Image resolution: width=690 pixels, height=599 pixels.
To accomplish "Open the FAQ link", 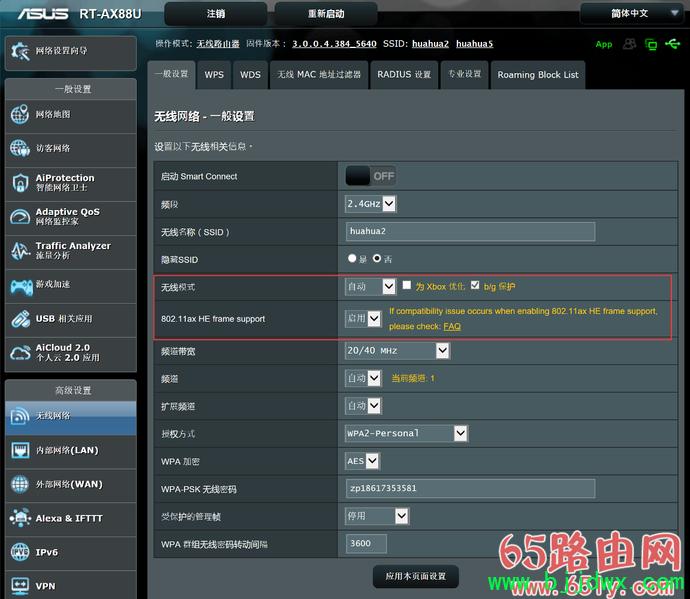I will point(452,327).
